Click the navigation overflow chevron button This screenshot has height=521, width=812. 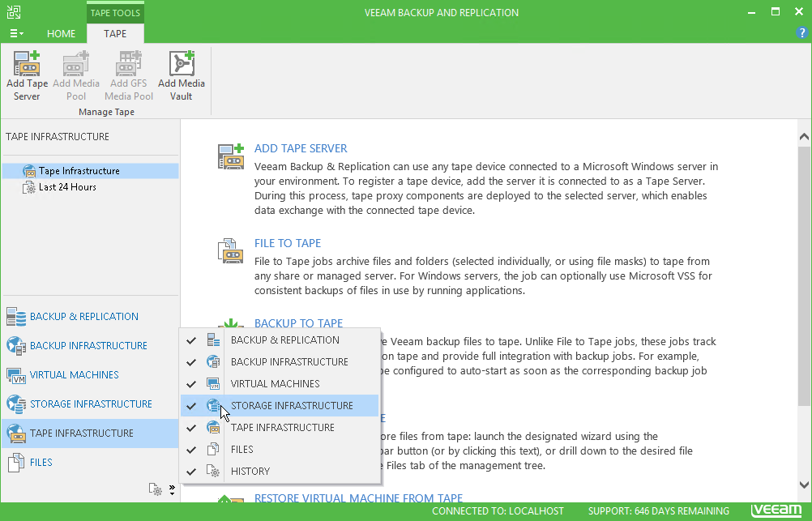[172, 489]
